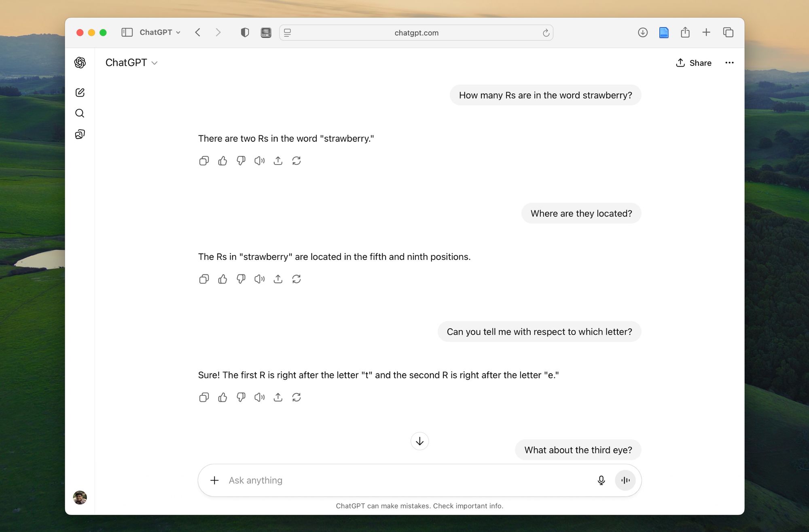The image size is (809, 532).
Task: Click the "ChatGPT can make mistakes" disclaimer text
Action: [419, 506]
